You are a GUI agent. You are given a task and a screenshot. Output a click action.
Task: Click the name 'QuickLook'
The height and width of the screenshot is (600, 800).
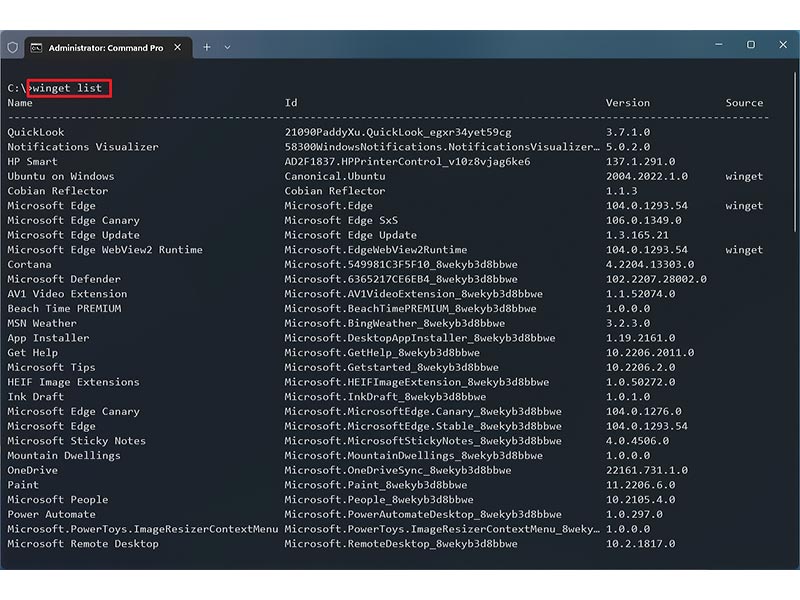(x=36, y=132)
